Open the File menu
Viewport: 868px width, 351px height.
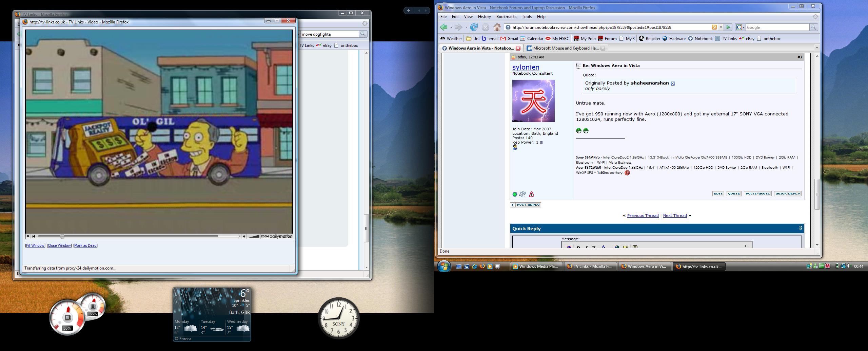(x=443, y=17)
